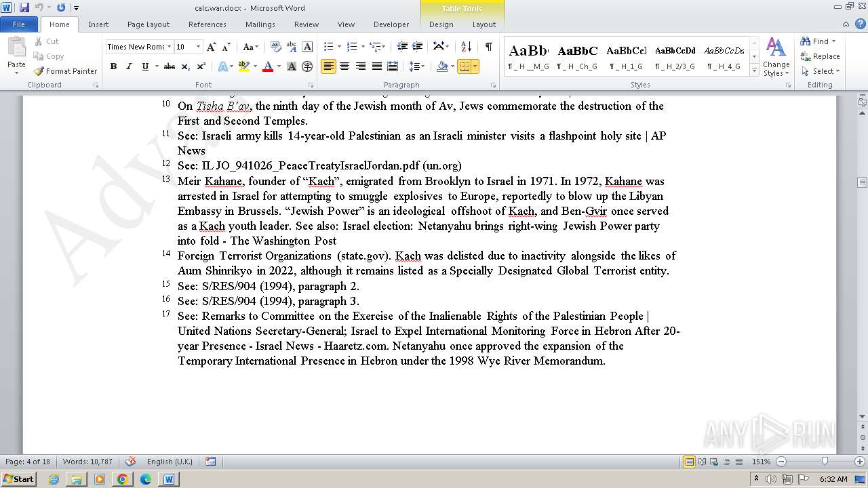This screenshot has height=488, width=868.
Task: Click the vertical scrollbar thumb
Action: coord(862,182)
